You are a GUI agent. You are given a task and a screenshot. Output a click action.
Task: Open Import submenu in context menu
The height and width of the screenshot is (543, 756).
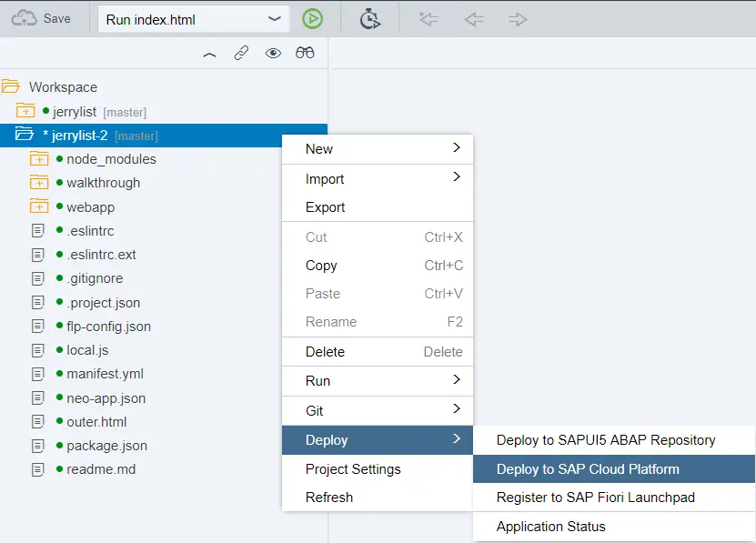click(x=377, y=179)
